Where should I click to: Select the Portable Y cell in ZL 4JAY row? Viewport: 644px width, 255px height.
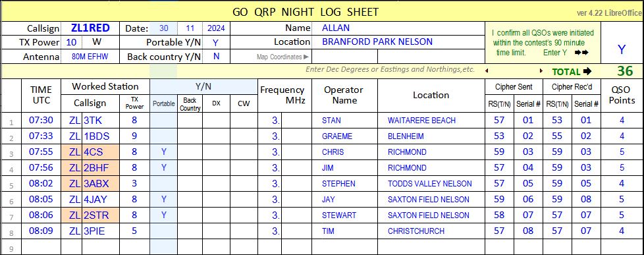pos(164,200)
